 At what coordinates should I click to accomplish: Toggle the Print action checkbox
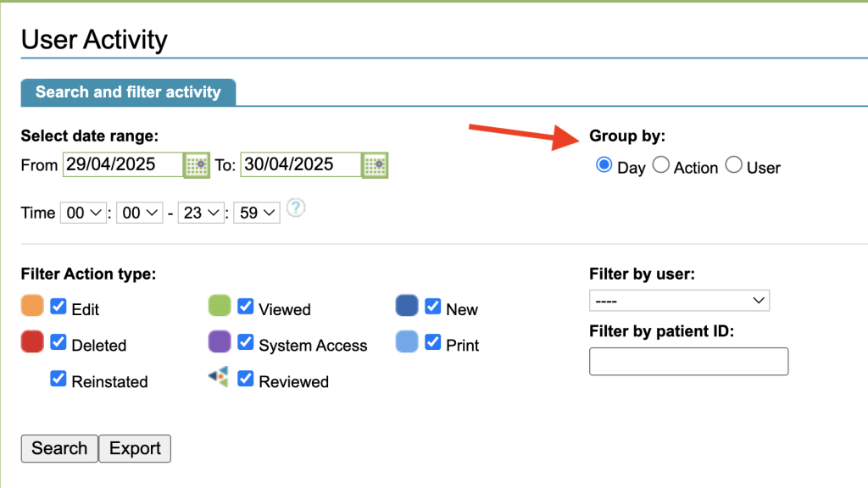pyautogui.click(x=432, y=343)
